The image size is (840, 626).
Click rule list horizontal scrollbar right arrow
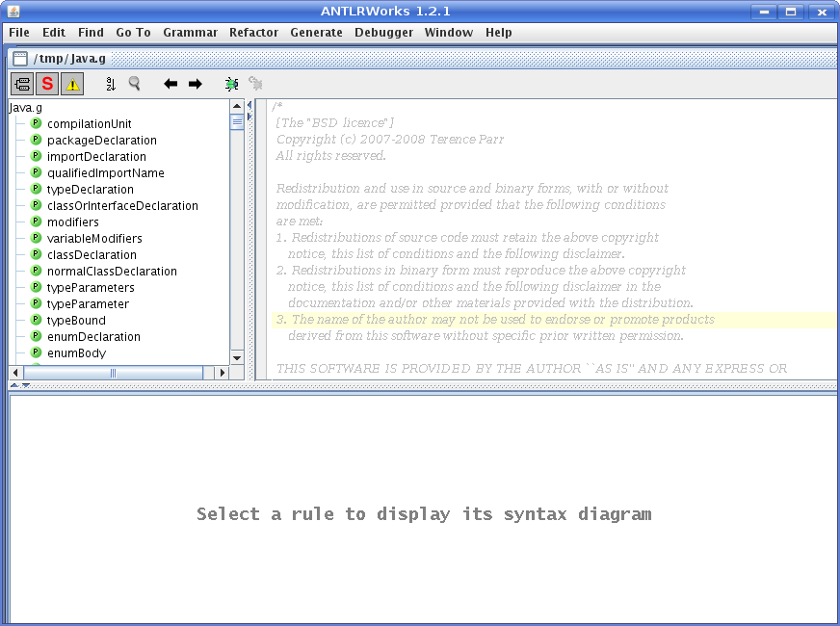223,373
